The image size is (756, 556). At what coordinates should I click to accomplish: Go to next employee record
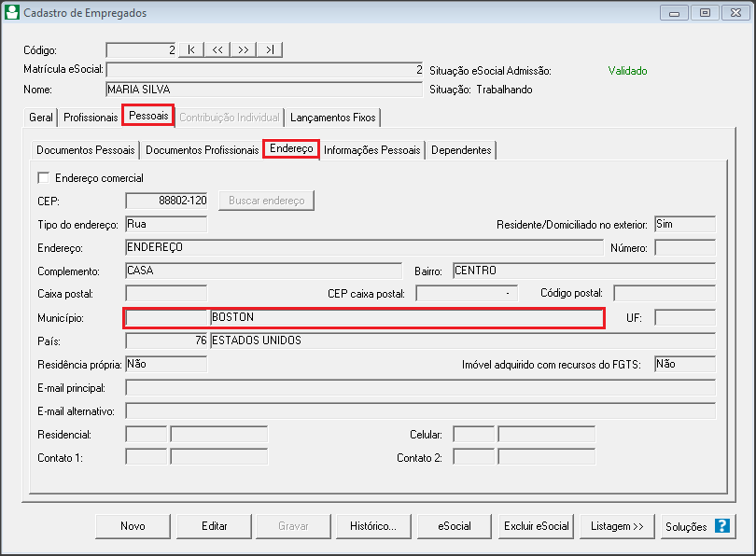point(243,49)
